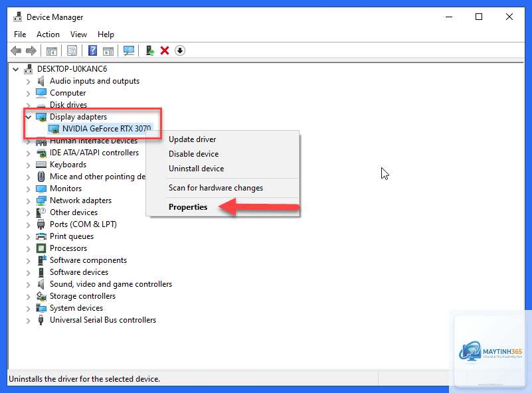Expand Sound, video and game controllers chevron

tap(29, 285)
